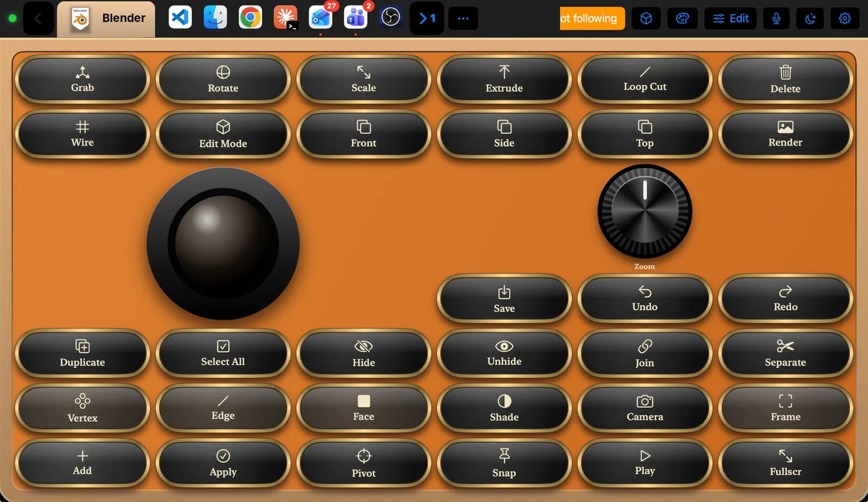Unhide all hidden objects
The width and height of the screenshot is (868, 502).
[504, 354]
